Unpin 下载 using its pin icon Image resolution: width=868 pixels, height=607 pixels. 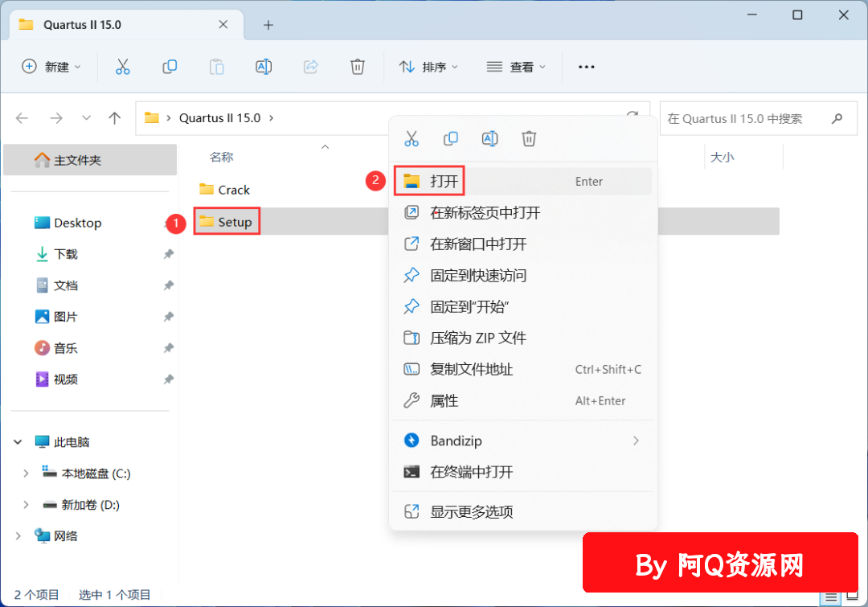pos(168,254)
